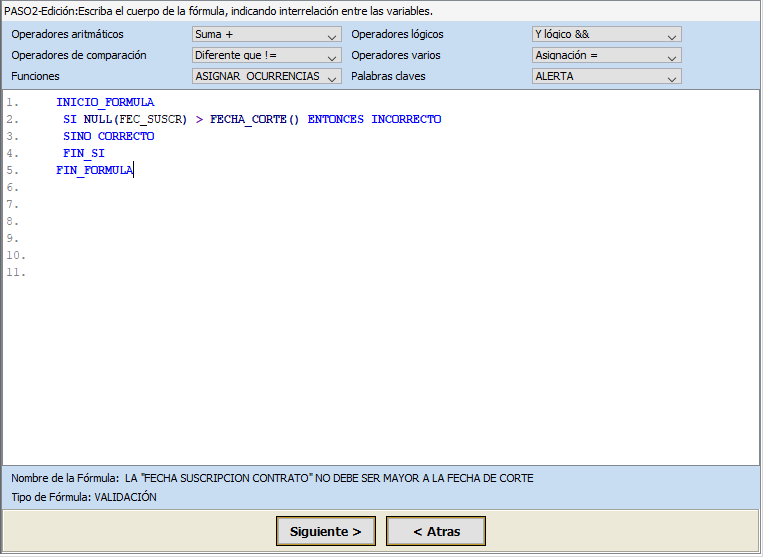Viewport: 763px width, 557px height.
Task: Place cursor at end of FIN_FORMULA
Action: point(134,170)
